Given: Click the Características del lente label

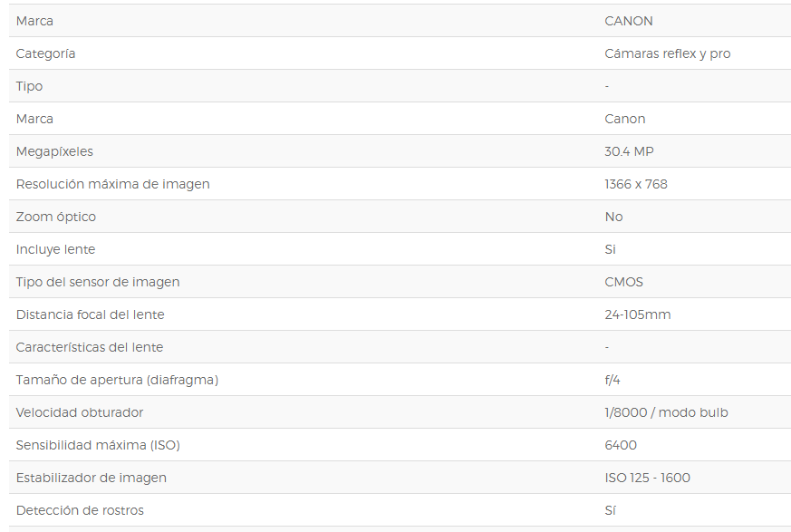Looking at the screenshot, I should (90, 347).
